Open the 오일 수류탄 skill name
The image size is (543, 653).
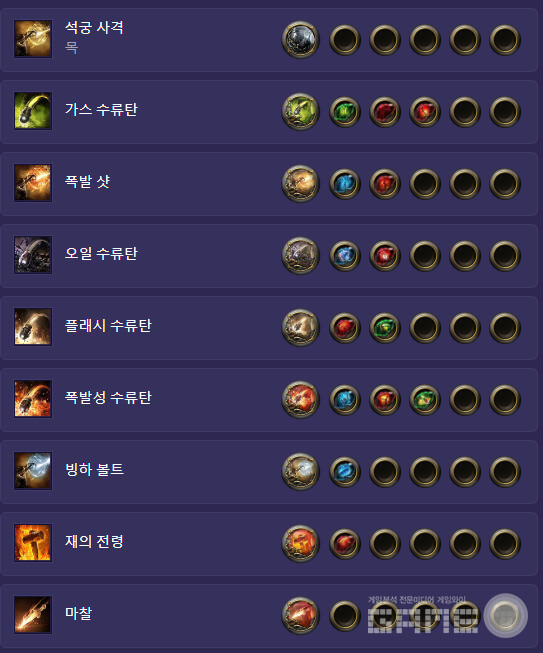point(101,253)
